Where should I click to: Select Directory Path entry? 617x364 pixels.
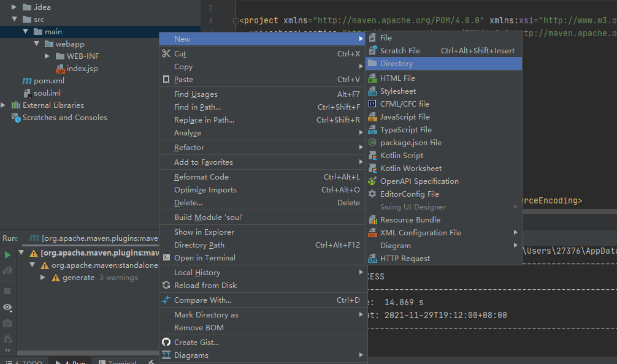click(263, 245)
